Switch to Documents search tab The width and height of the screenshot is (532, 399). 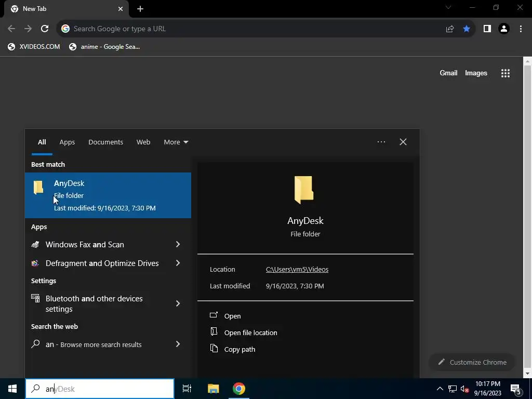tap(105, 142)
